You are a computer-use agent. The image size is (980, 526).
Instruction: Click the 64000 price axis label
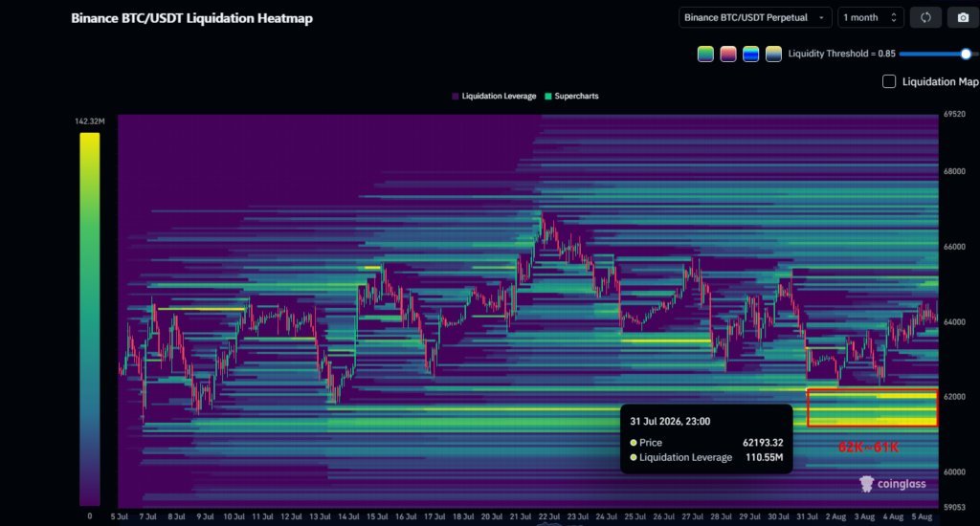click(954, 321)
